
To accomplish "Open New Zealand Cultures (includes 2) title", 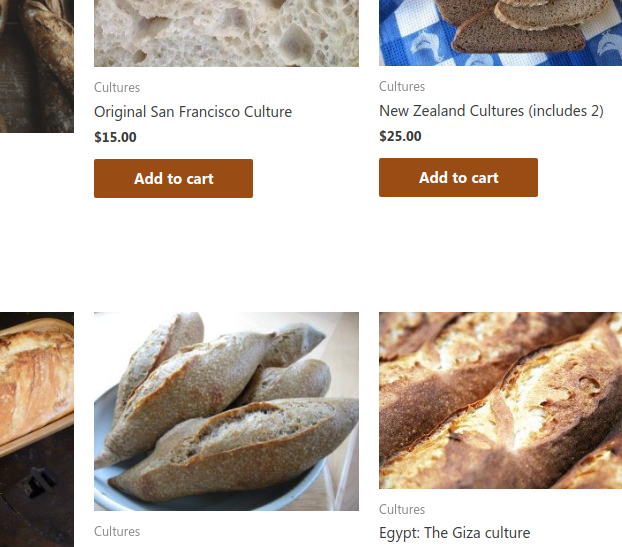I will (x=491, y=111).
